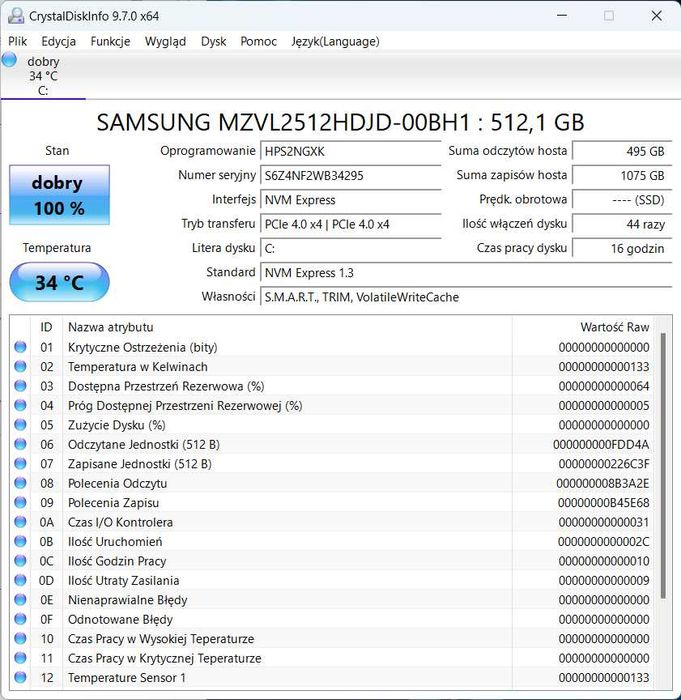Click raw value 000000000002C
This screenshot has height=700, width=681.
tap(604, 542)
